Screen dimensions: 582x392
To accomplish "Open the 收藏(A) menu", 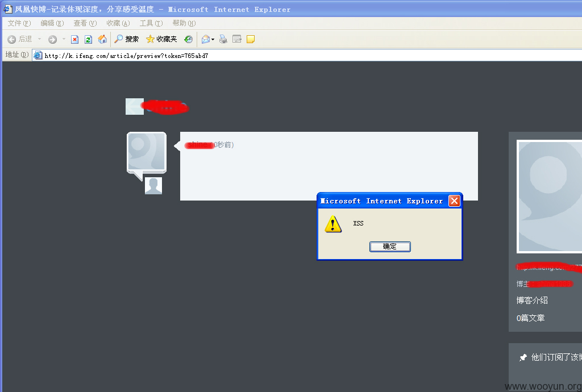I will tap(118, 23).
